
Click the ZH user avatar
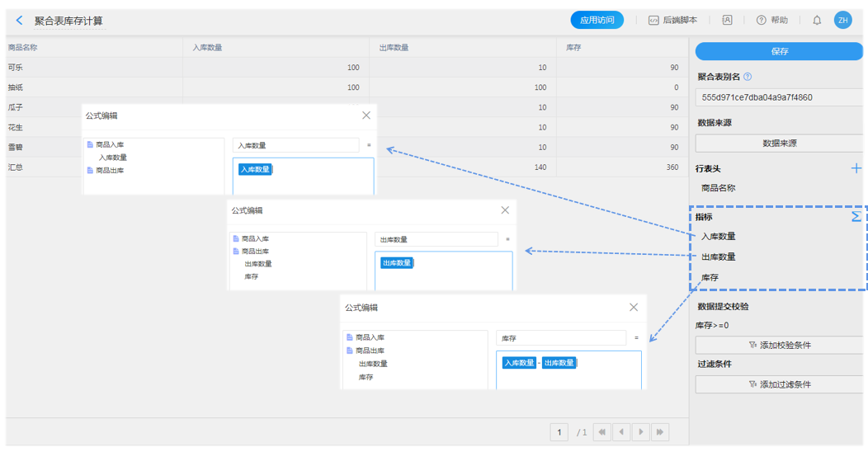coord(842,21)
